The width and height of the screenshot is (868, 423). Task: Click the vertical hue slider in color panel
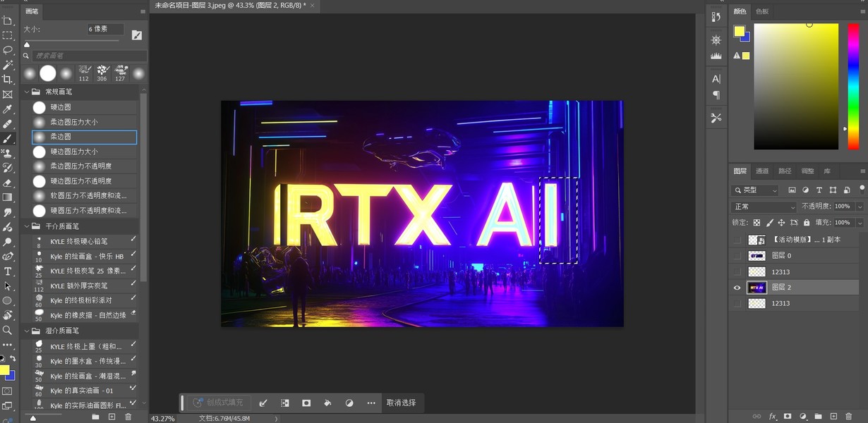coord(852,86)
